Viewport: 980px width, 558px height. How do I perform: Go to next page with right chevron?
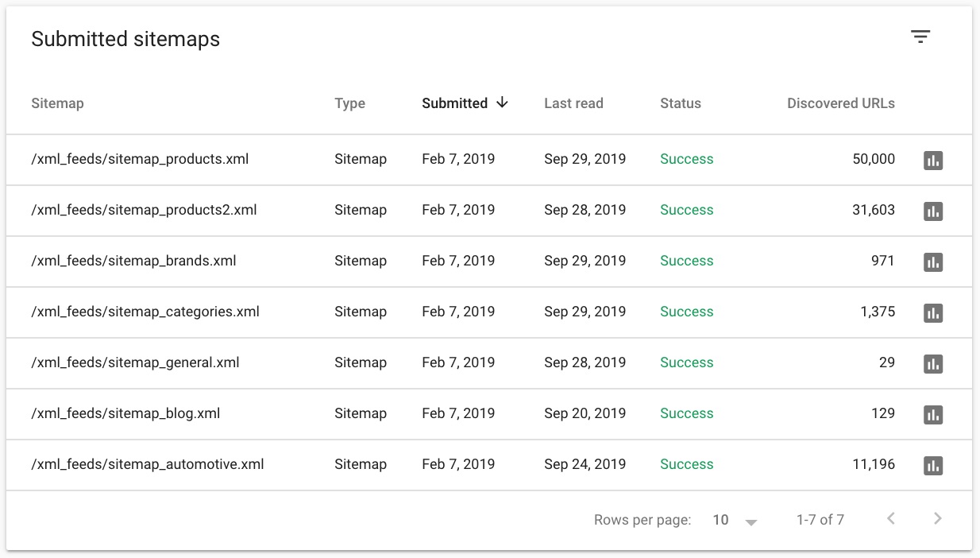point(936,518)
